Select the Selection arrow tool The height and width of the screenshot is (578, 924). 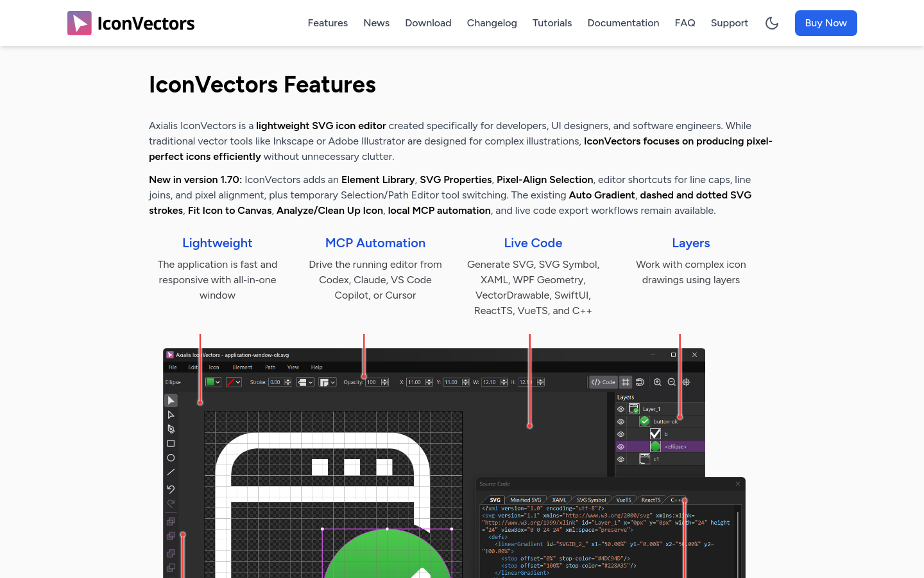pyautogui.click(x=171, y=400)
